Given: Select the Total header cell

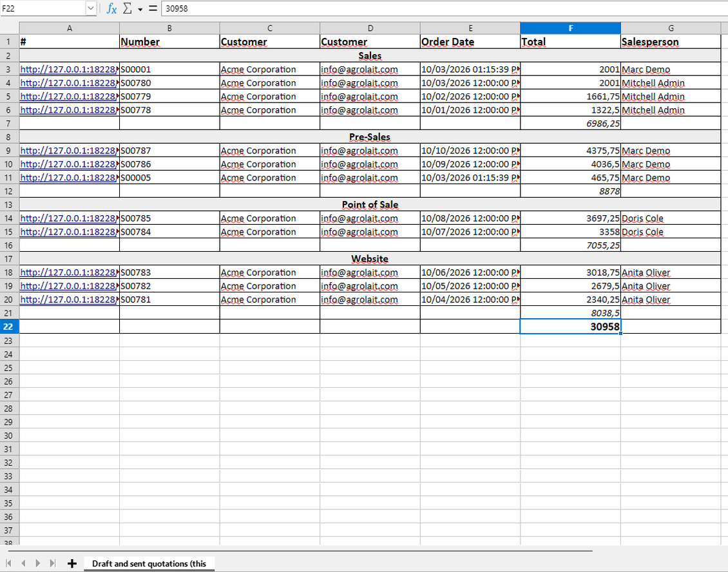Looking at the screenshot, I should (571, 42).
